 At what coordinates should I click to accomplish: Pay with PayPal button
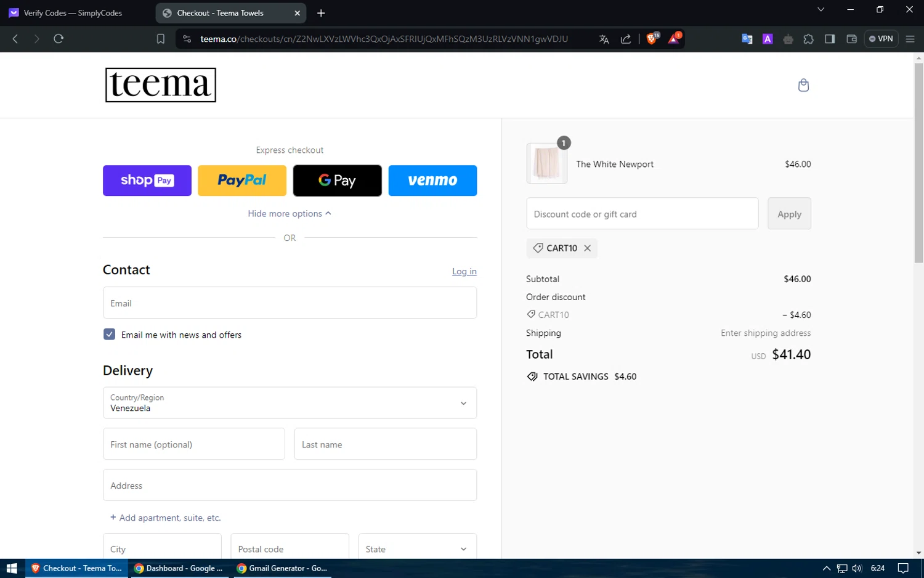[242, 181]
